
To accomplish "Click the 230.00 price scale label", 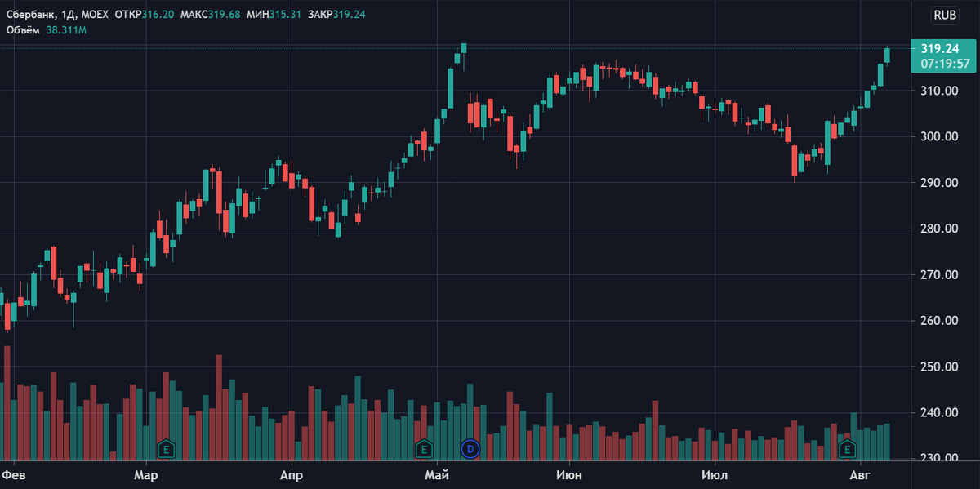I will pyautogui.click(x=940, y=459).
